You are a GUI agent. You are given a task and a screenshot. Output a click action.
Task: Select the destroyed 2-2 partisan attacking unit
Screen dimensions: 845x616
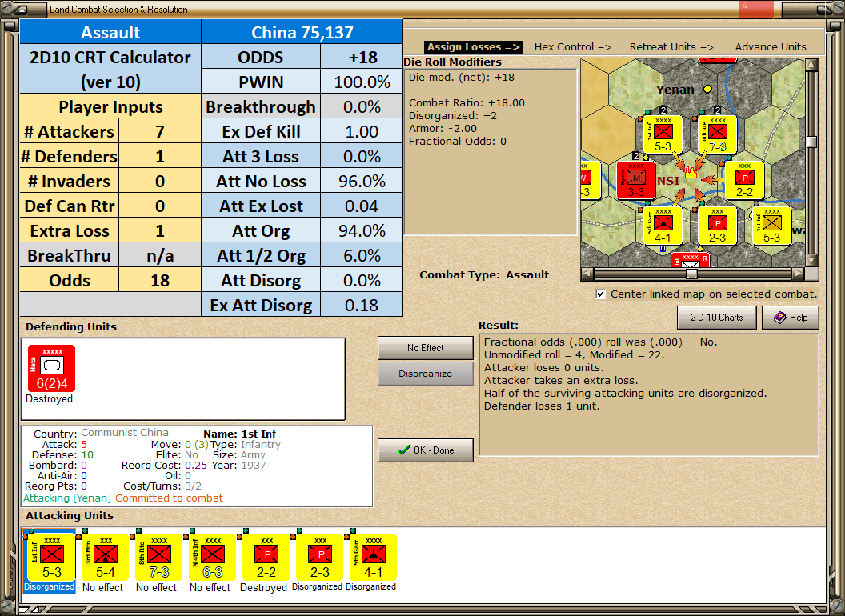266,558
